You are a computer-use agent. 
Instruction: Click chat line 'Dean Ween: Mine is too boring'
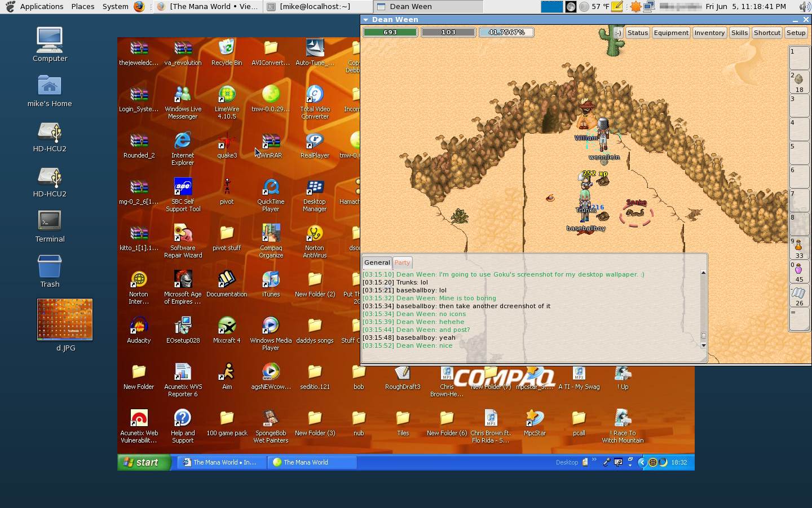430,298
